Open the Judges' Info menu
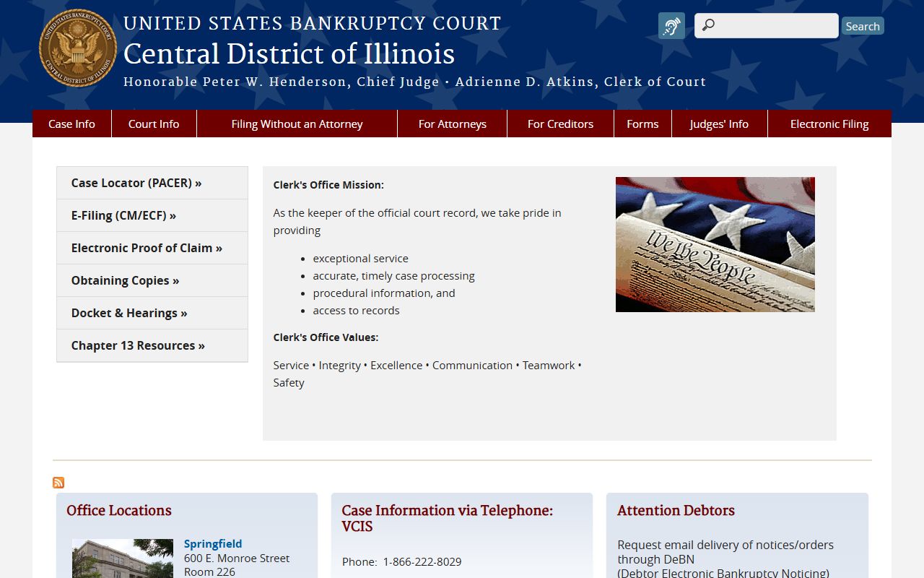Viewport: 924px width, 578px height. (719, 124)
